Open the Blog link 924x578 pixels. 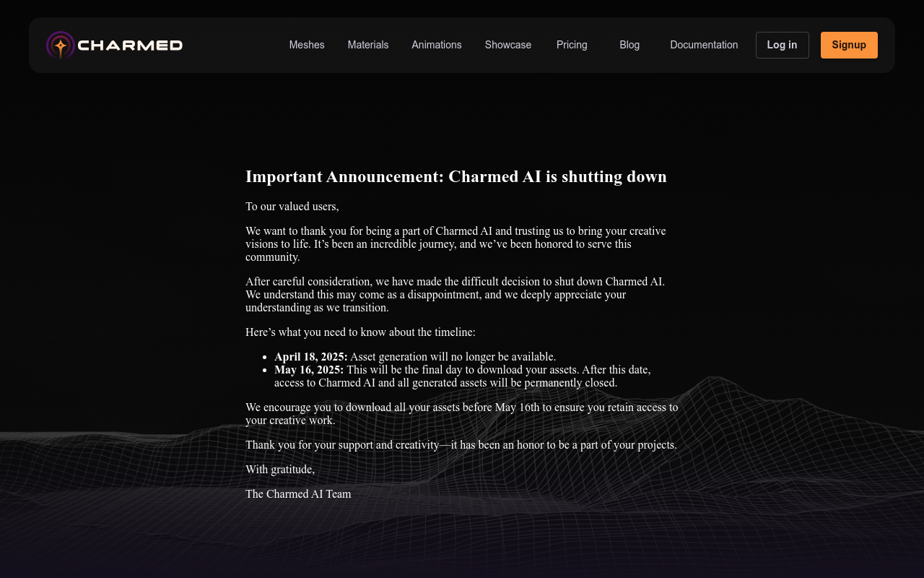click(629, 45)
